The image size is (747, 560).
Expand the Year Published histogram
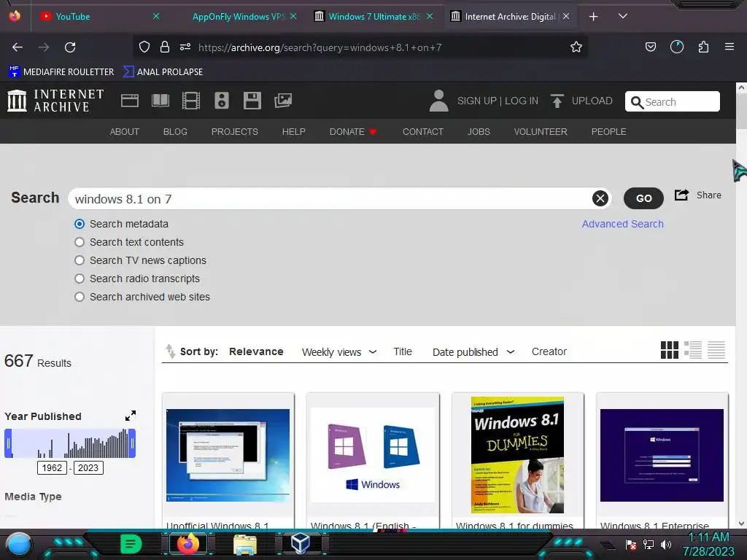131,416
